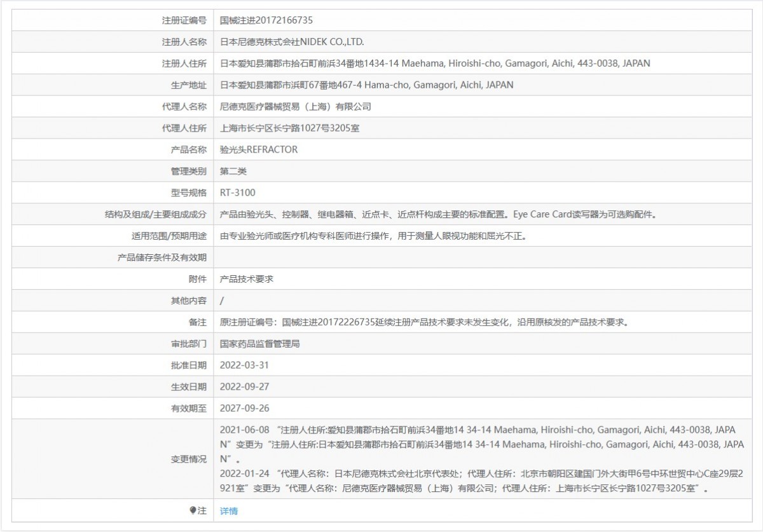Select the agent name value in the 代理人名称 row

(x=295, y=107)
